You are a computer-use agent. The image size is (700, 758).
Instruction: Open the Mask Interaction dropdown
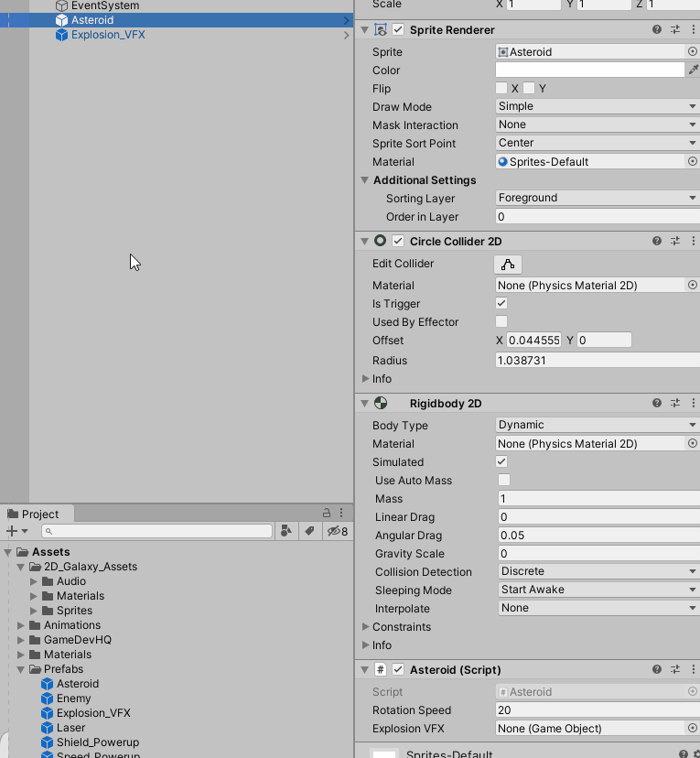tap(598, 125)
